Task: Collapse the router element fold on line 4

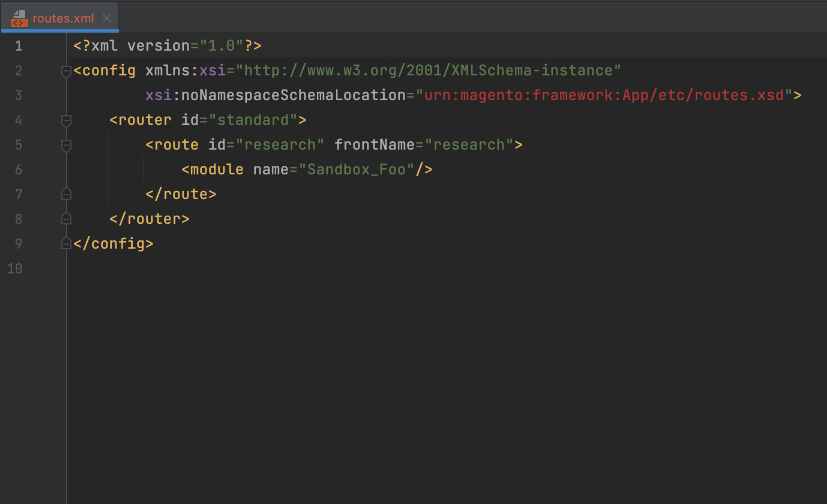Action: tap(66, 120)
